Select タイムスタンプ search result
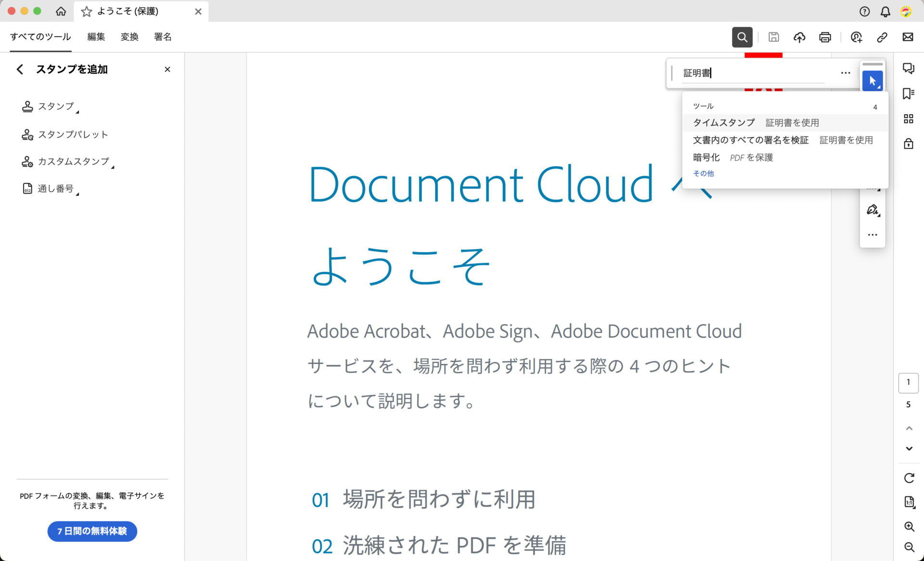Image resolution: width=924 pixels, height=561 pixels. tap(785, 123)
